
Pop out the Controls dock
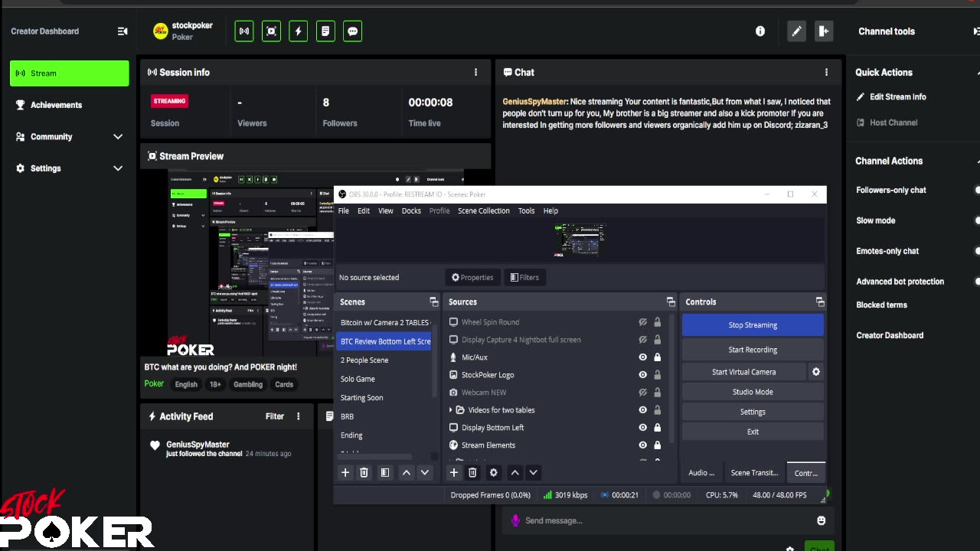click(820, 302)
